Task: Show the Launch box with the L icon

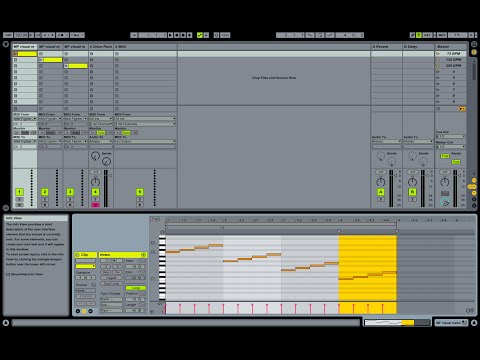Action: click(x=78, y=311)
